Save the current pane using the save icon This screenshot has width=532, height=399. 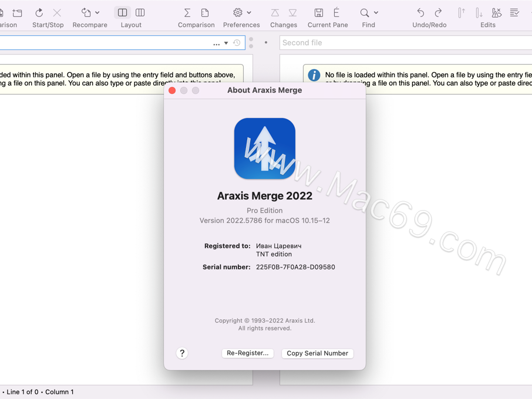(319, 12)
